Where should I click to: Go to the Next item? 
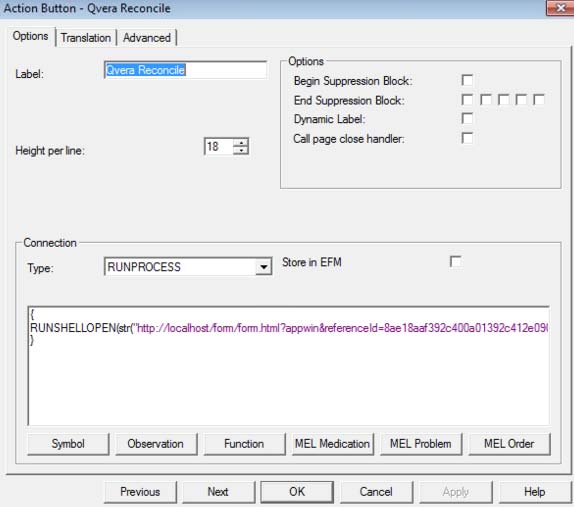(x=218, y=492)
